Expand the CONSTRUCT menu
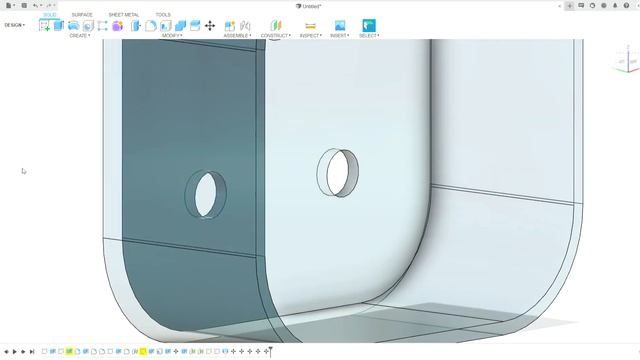The height and width of the screenshot is (360, 640). tap(276, 36)
